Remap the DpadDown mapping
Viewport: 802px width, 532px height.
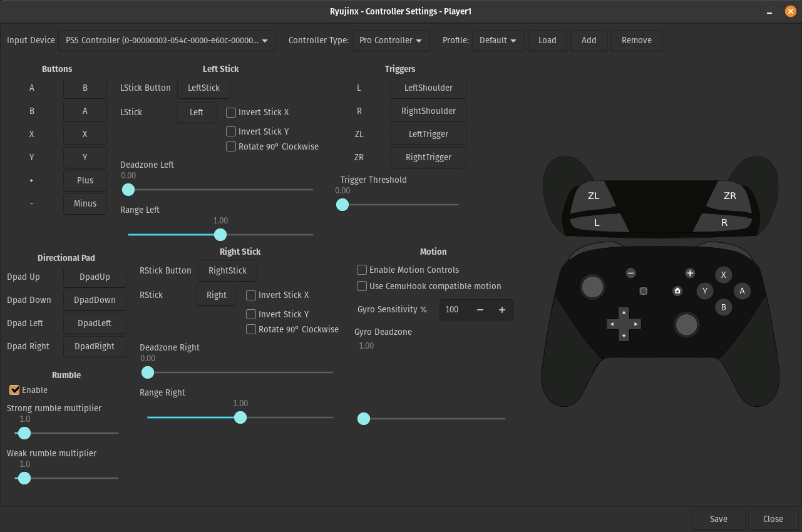[x=95, y=300]
